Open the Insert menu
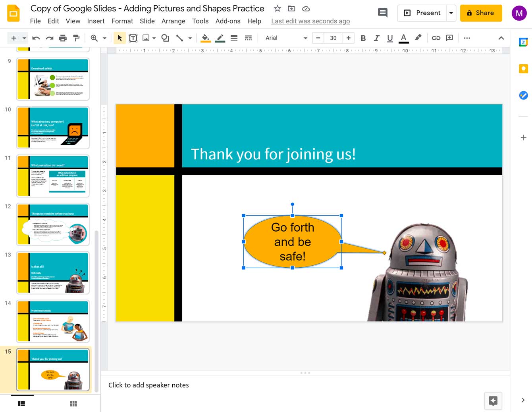 [96, 21]
